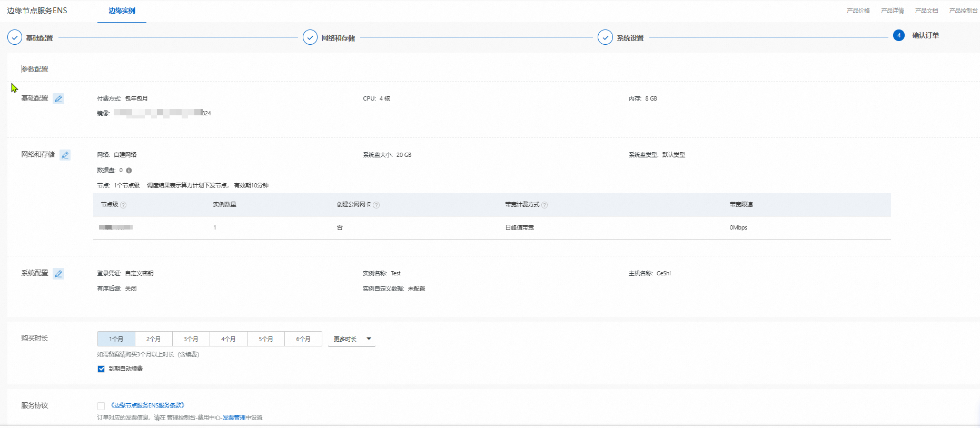Click the 实例数量 column header
The width and height of the screenshot is (980, 428).
[224, 204]
